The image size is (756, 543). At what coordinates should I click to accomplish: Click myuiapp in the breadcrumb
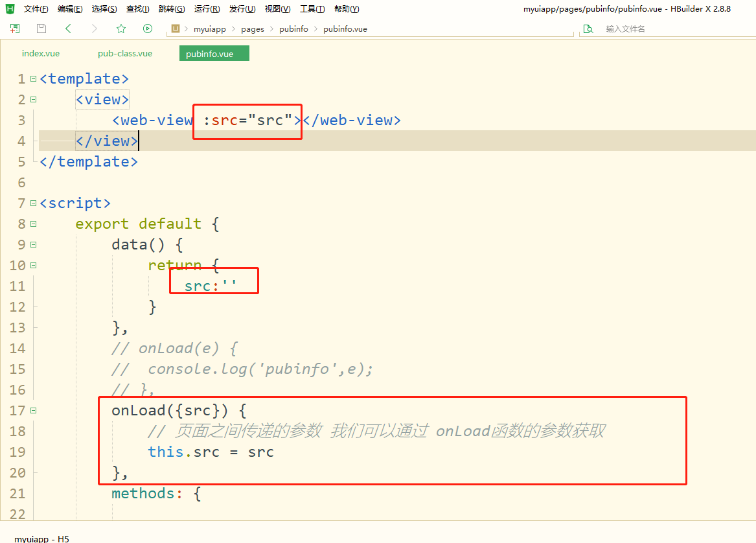(x=210, y=29)
